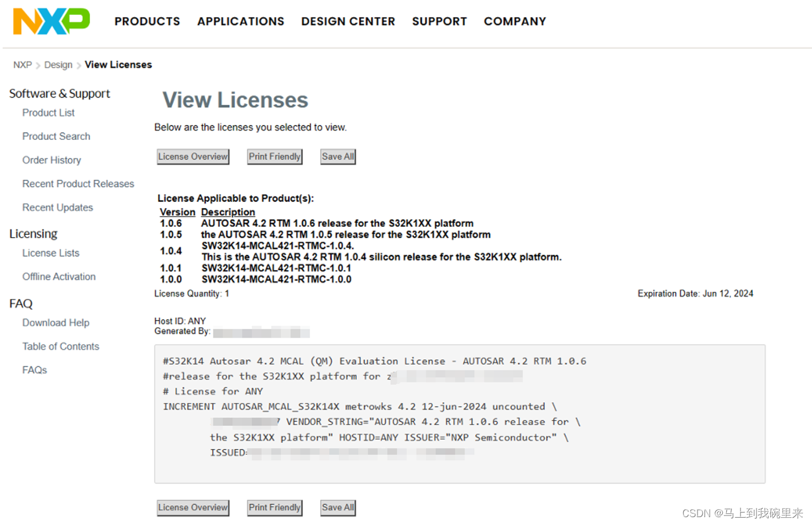
Task: Click the Host ID: ANY text
Action: pos(180,321)
